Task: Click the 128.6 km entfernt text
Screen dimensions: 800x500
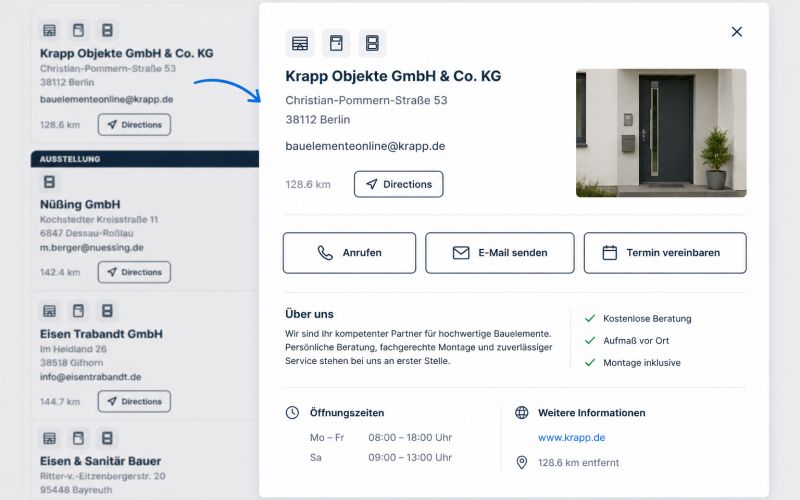Action: tap(578, 463)
